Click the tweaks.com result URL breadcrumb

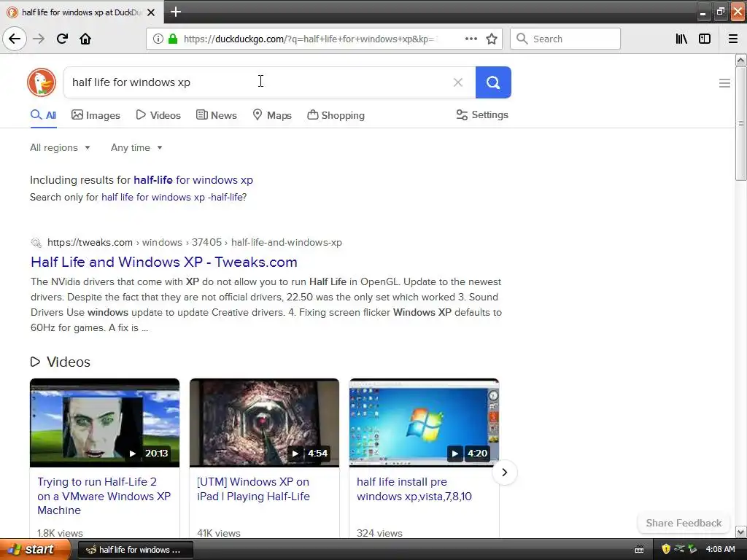pos(194,242)
